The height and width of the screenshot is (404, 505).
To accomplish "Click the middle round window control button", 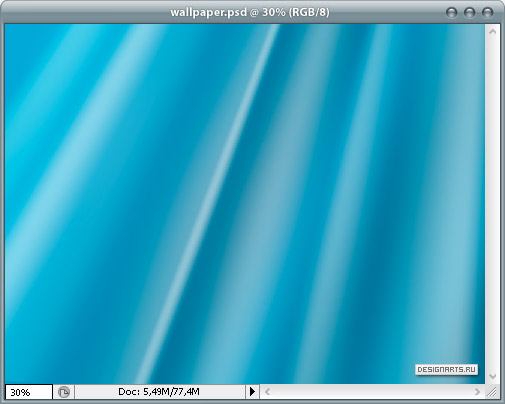I will pyautogui.click(x=470, y=13).
